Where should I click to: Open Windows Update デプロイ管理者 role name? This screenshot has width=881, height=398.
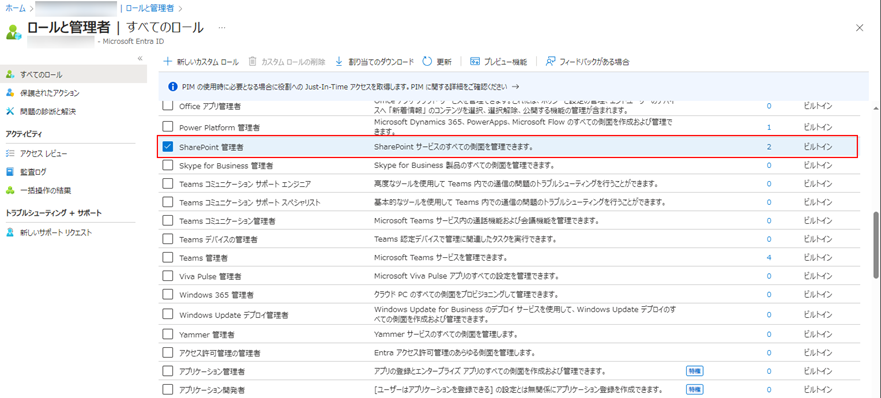(233, 315)
